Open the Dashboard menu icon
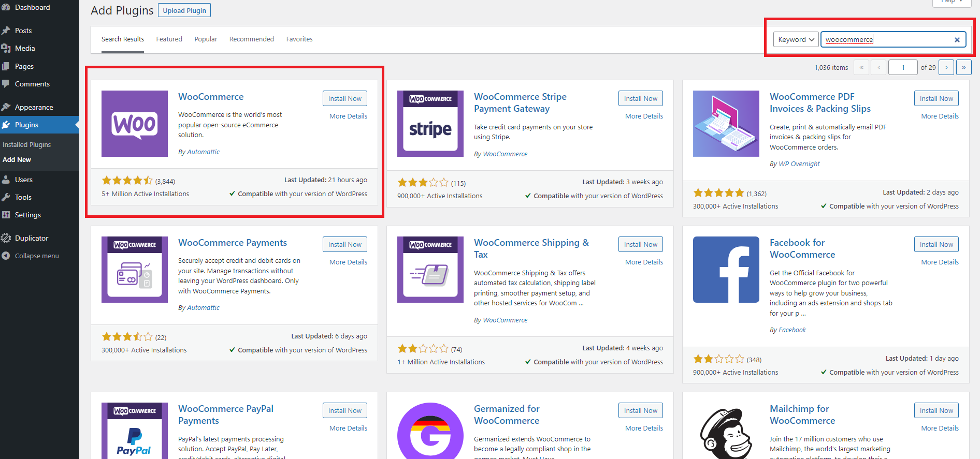 [x=6, y=7]
